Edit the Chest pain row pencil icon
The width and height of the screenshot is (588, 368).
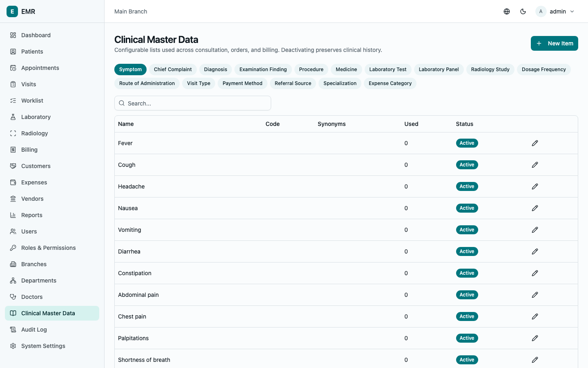click(x=535, y=316)
